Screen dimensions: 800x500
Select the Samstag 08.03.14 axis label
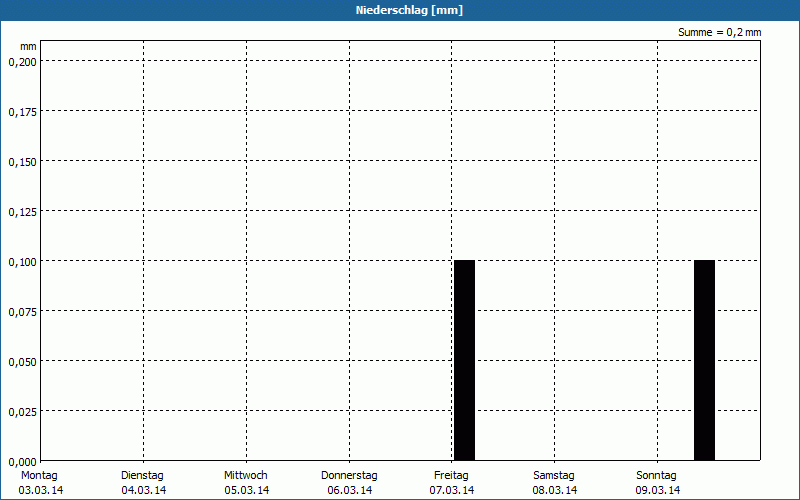point(555,483)
